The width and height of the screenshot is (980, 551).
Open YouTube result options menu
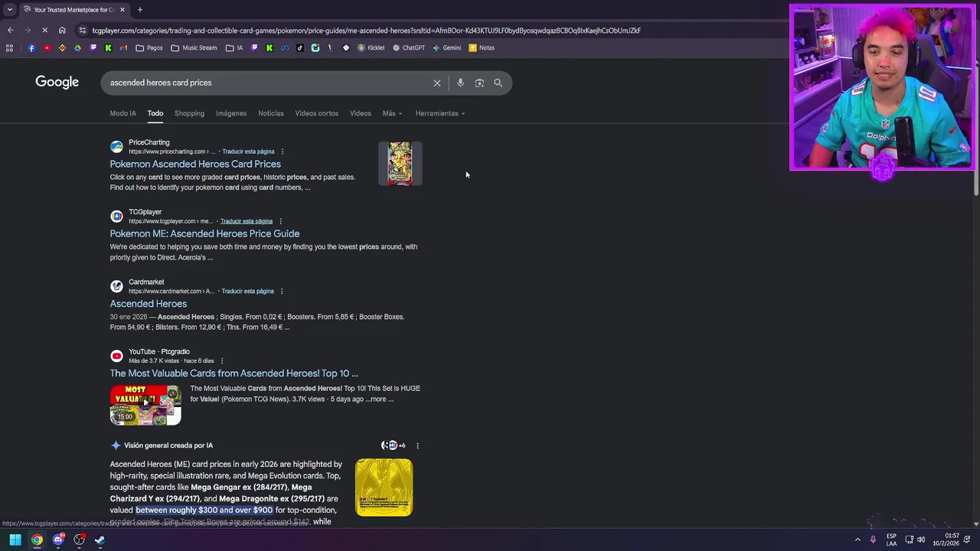pos(222,360)
